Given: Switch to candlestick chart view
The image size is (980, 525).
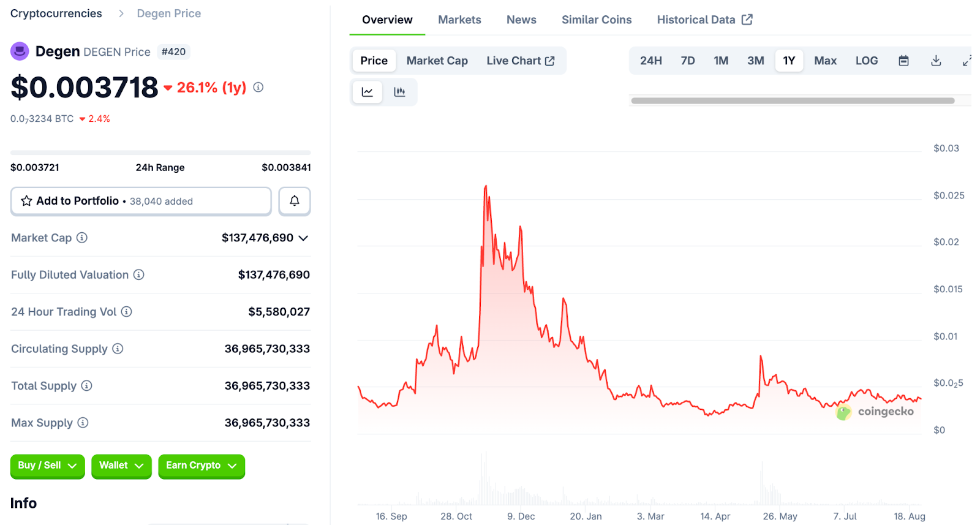Looking at the screenshot, I should pos(399,92).
